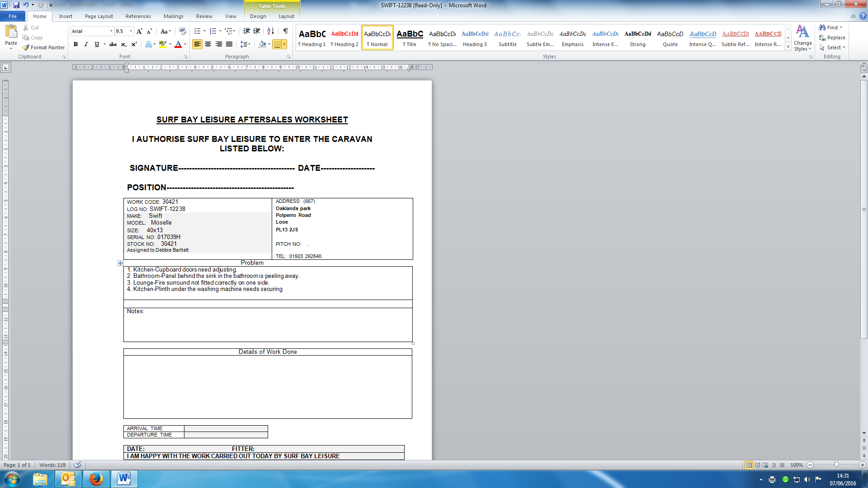Open the font name Arial dropdown
The width and height of the screenshot is (868, 488).
tap(111, 31)
